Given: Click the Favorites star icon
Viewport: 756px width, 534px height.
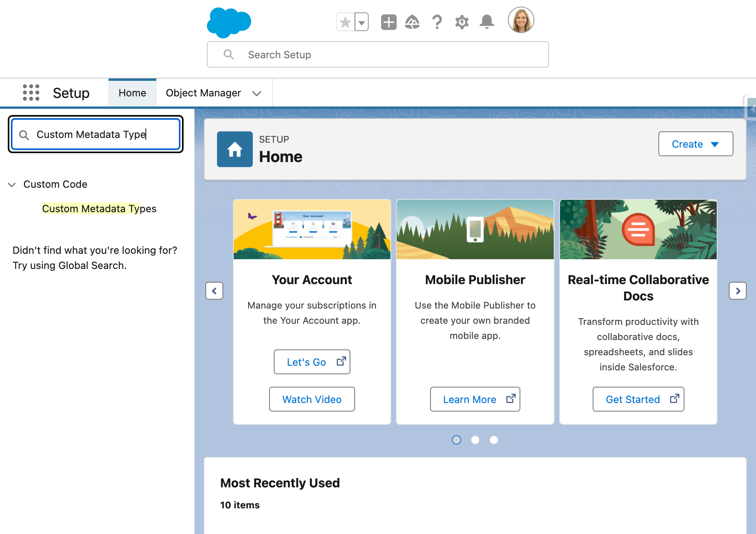Looking at the screenshot, I should pyautogui.click(x=345, y=22).
